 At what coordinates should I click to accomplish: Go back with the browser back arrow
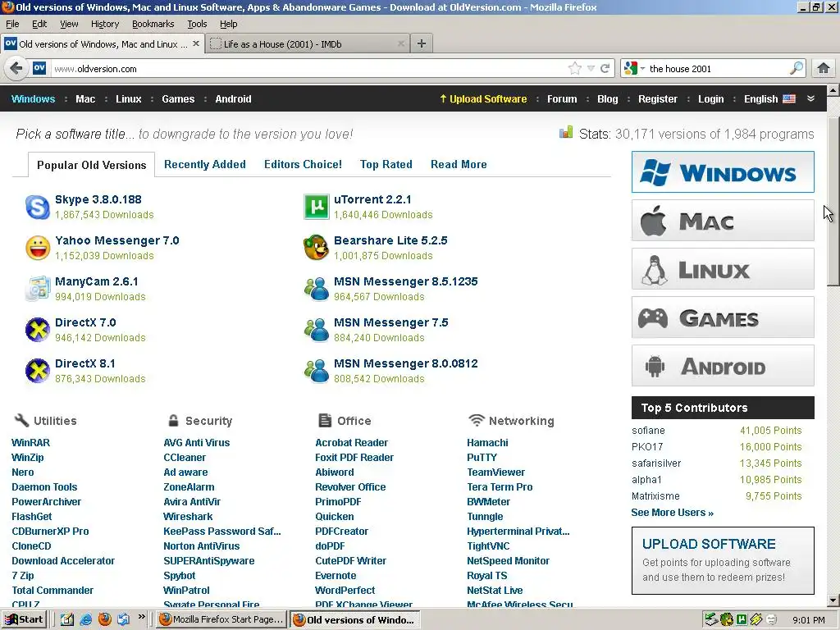16,69
